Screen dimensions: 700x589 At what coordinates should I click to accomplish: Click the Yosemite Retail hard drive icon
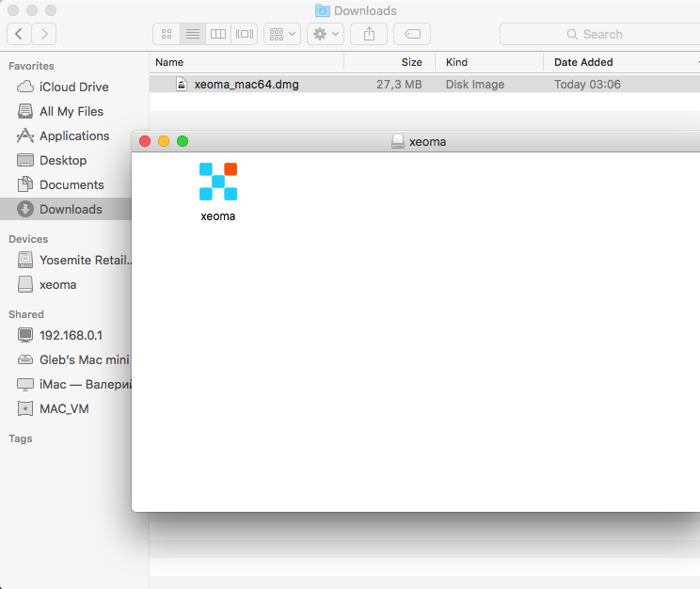(25, 260)
